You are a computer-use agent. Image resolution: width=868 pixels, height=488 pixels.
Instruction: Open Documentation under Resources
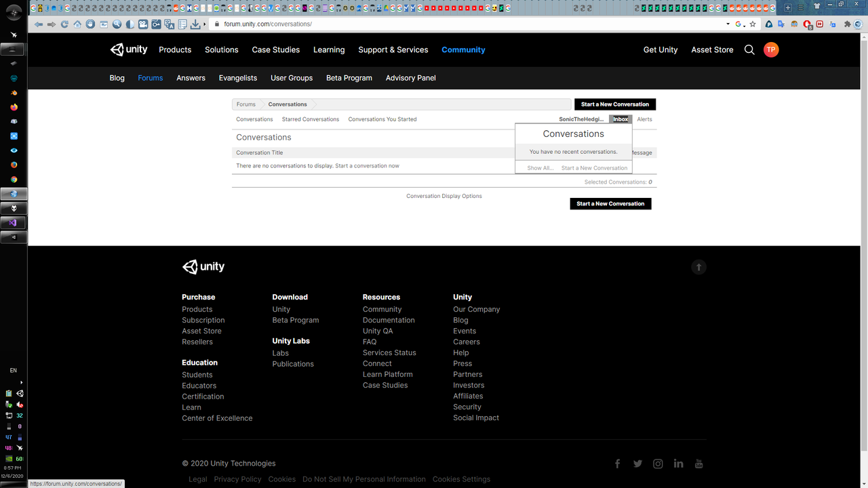pyautogui.click(x=389, y=320)
